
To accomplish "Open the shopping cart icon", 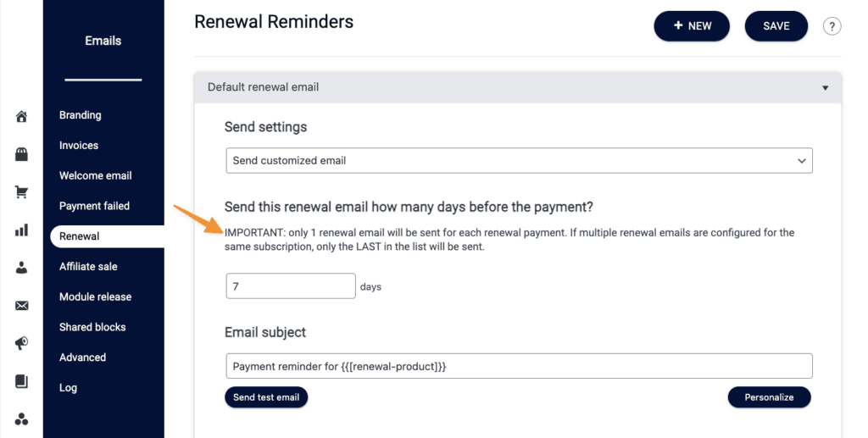I will 21,192.
